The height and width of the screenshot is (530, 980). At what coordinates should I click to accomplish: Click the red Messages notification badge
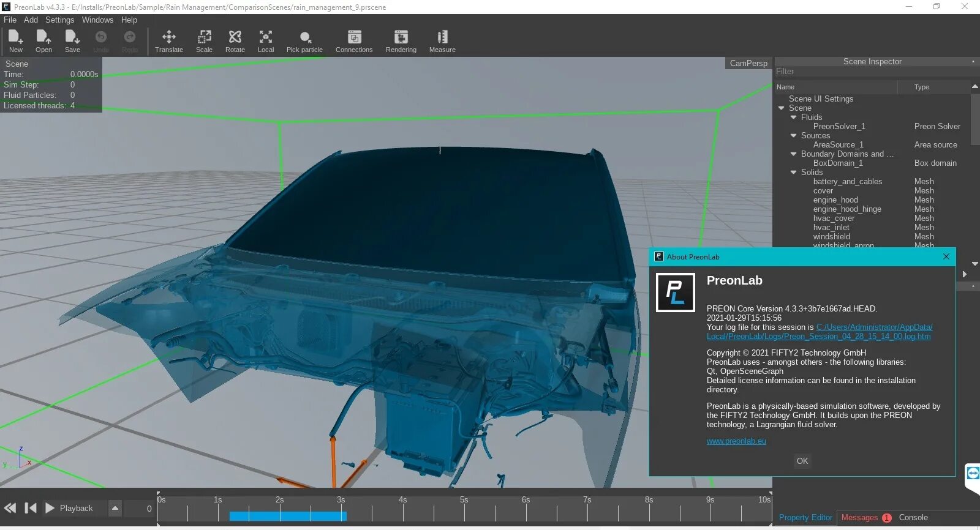pos(886,518)
